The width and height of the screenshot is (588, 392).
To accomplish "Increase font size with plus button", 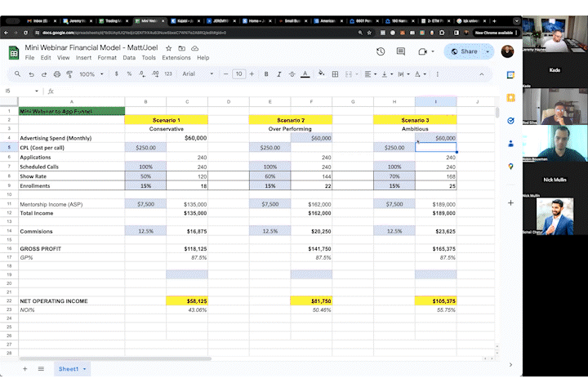I will 252,73.
